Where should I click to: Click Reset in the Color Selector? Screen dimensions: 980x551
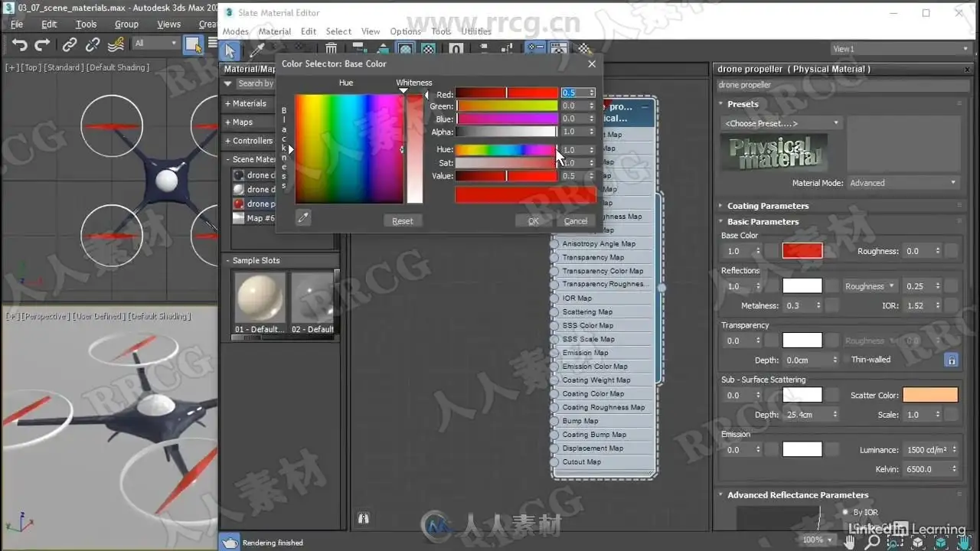tap(402, 220)
